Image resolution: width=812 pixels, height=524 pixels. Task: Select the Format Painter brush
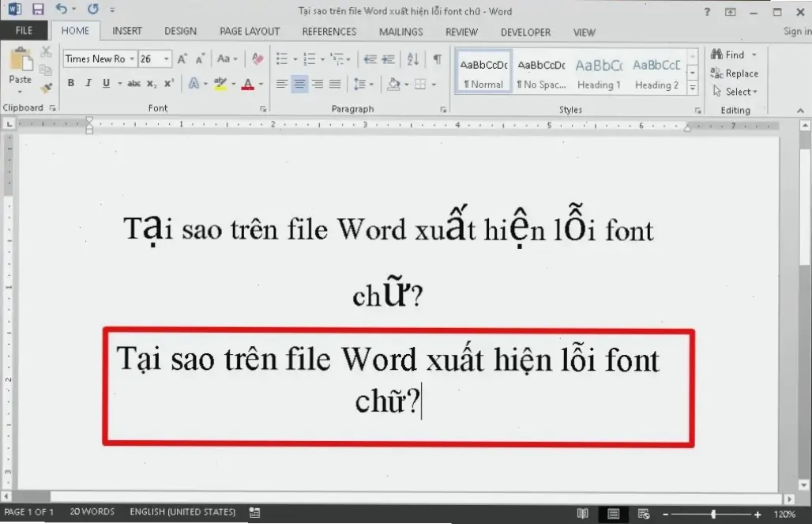coord(46,88)
